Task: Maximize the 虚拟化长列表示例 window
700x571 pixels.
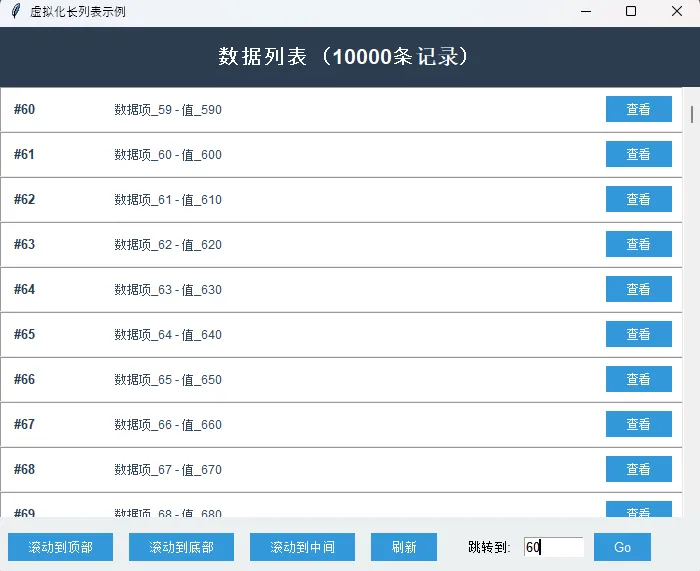Action: (x=630, y=12)
